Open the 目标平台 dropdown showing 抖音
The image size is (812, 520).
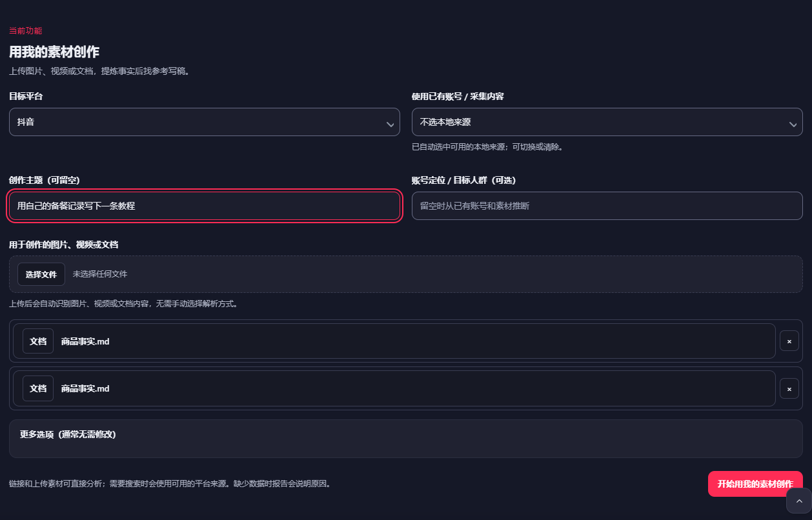point(204,122)
